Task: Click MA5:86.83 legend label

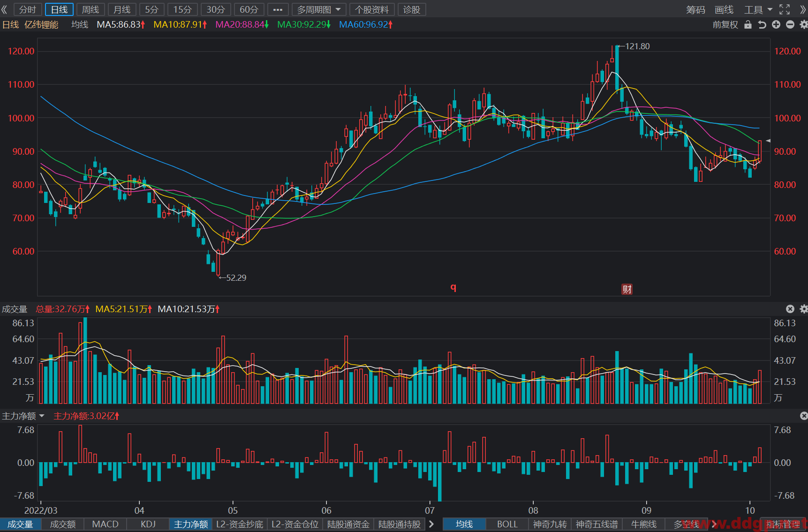Action: (121, 24)
